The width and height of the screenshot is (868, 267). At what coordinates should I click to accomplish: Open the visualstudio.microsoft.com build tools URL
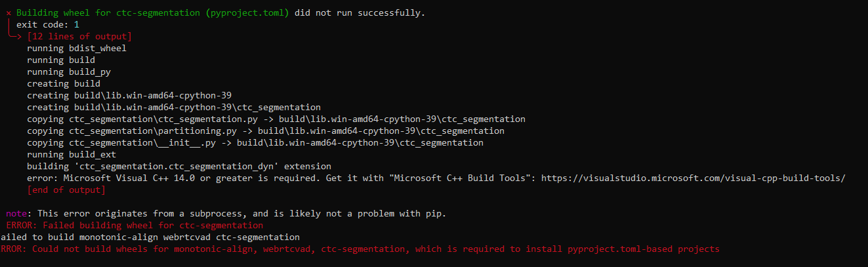(693, 178)
